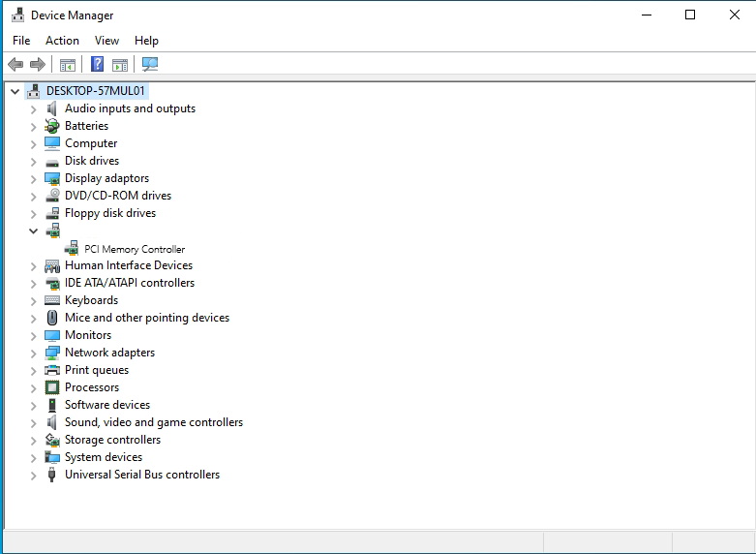Click the Sound, video and game controllers icon

click(52, 422)
